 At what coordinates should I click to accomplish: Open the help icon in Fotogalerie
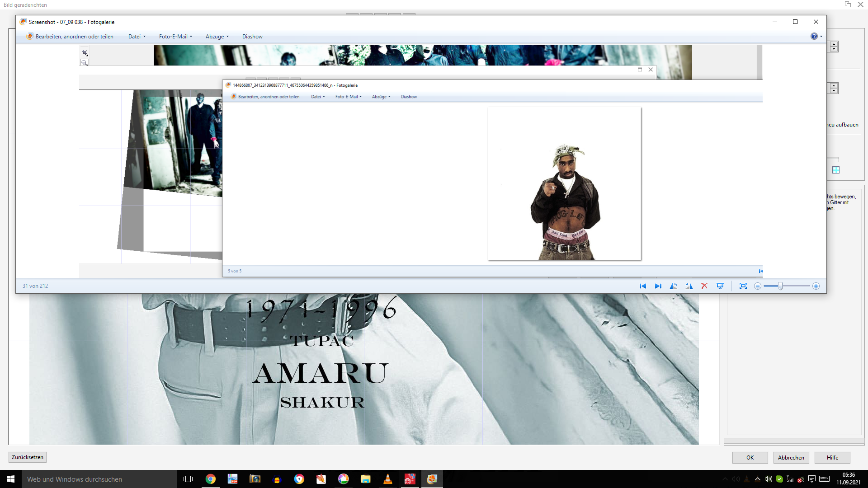814,36
